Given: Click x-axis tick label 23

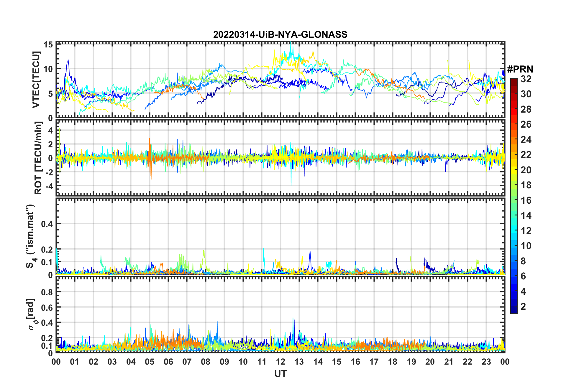Looking at the screenshot, I should pos(486,362).
